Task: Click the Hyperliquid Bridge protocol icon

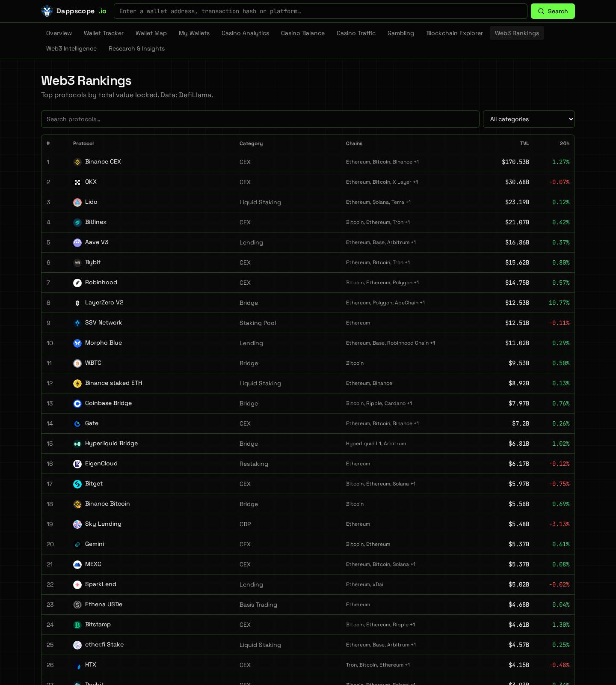Action: point(77,444)
